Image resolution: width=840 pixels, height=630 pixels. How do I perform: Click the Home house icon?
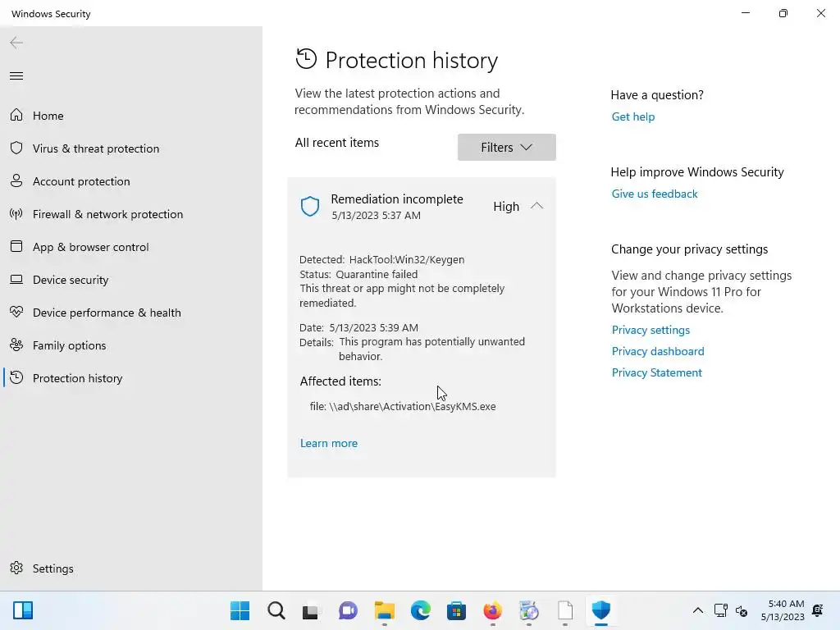coord(16,116)
